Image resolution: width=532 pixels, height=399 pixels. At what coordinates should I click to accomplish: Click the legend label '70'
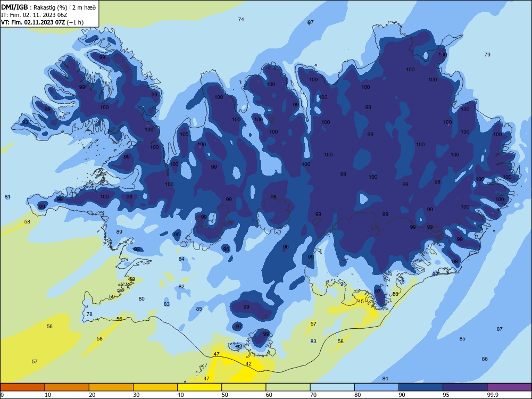313,395
